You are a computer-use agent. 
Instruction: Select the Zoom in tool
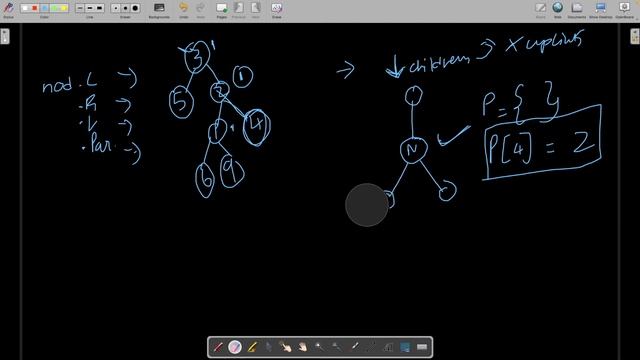320,347
